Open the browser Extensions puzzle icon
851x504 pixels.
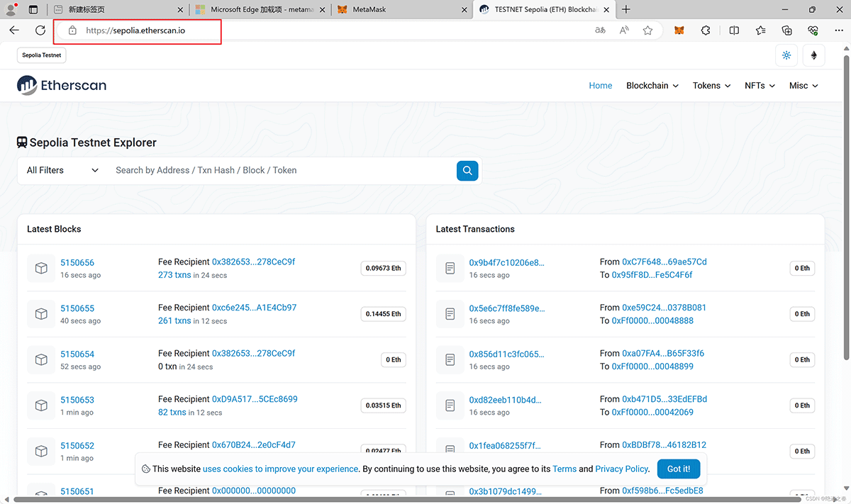click(706, 30)
